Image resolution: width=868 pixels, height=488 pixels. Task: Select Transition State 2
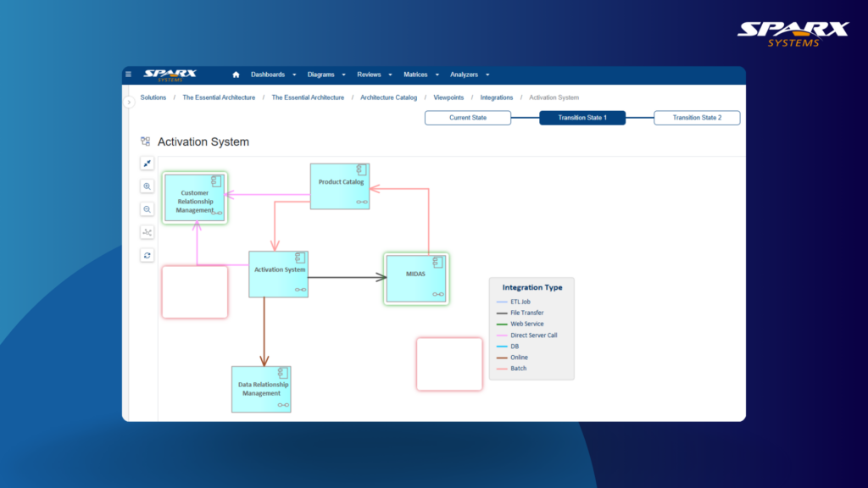pyautogui.click(x=697, y=118)
